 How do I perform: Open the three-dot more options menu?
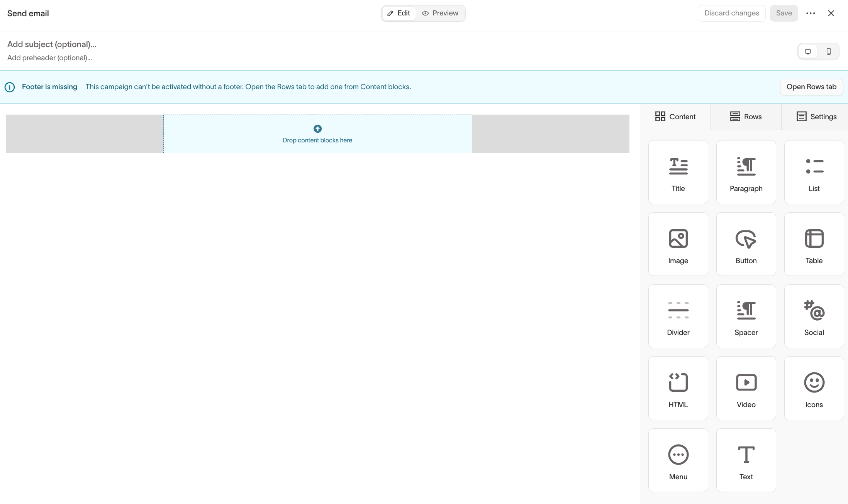point(811,13)
